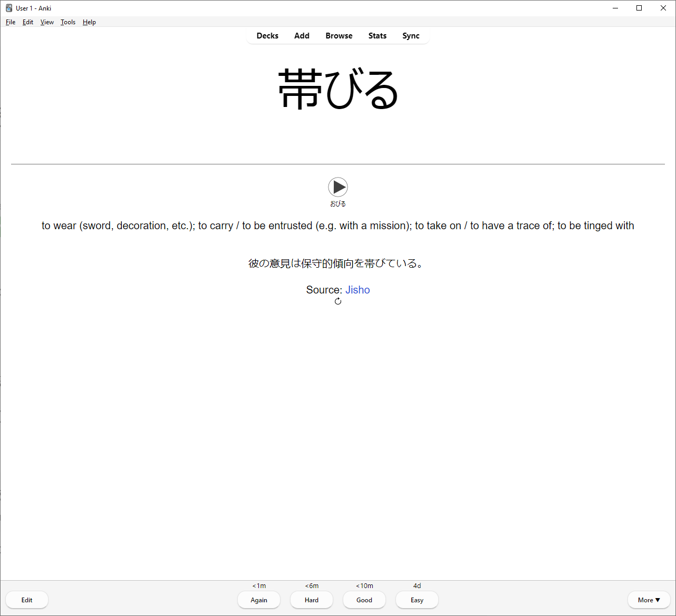This screenshot has height=616, width=676.
Task: Go to the Decks screen
Action: (267, 36)
